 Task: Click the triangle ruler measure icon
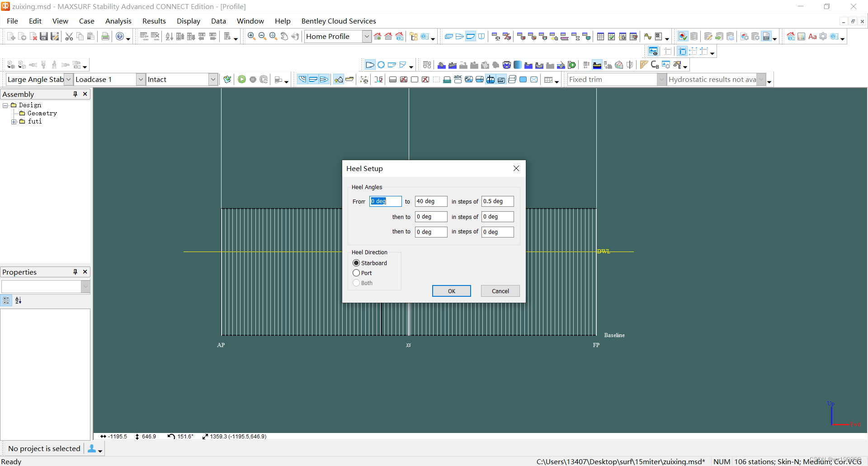click(644, 65)
